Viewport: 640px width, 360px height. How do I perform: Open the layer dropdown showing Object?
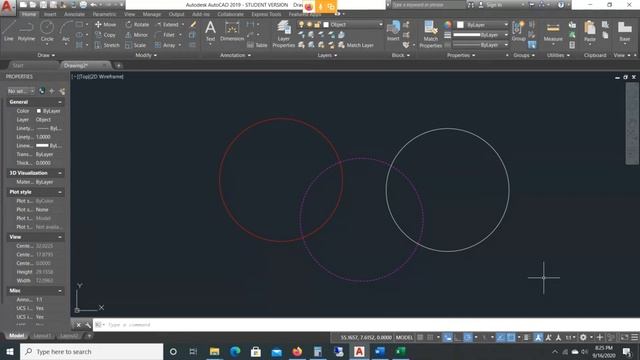pyautogui.click(x=352, y=24)
